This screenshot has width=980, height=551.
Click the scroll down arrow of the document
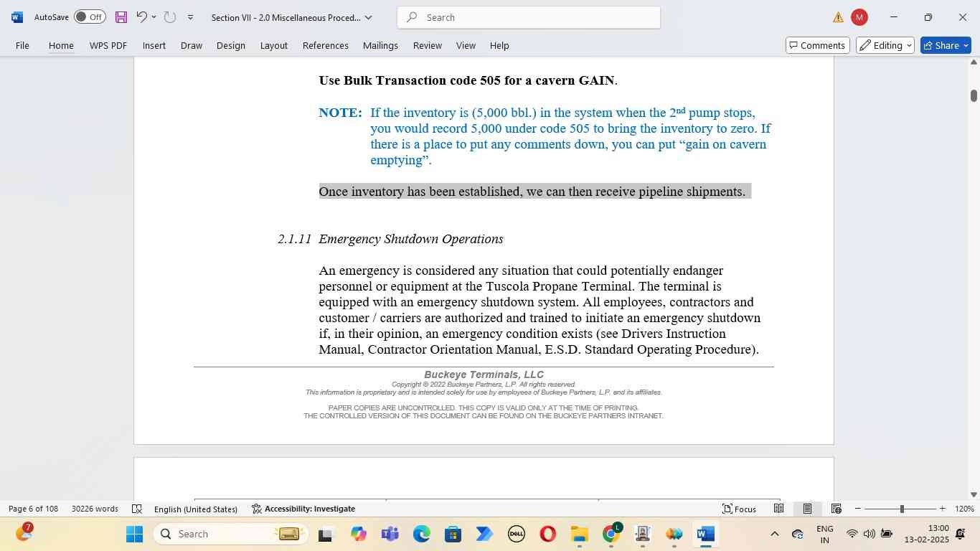[x=974, y=494]
